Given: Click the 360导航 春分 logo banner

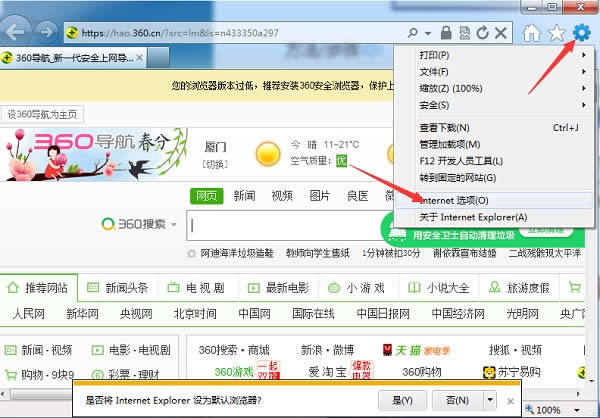Looking at the screenshot, I should click(x=96, y=154).
